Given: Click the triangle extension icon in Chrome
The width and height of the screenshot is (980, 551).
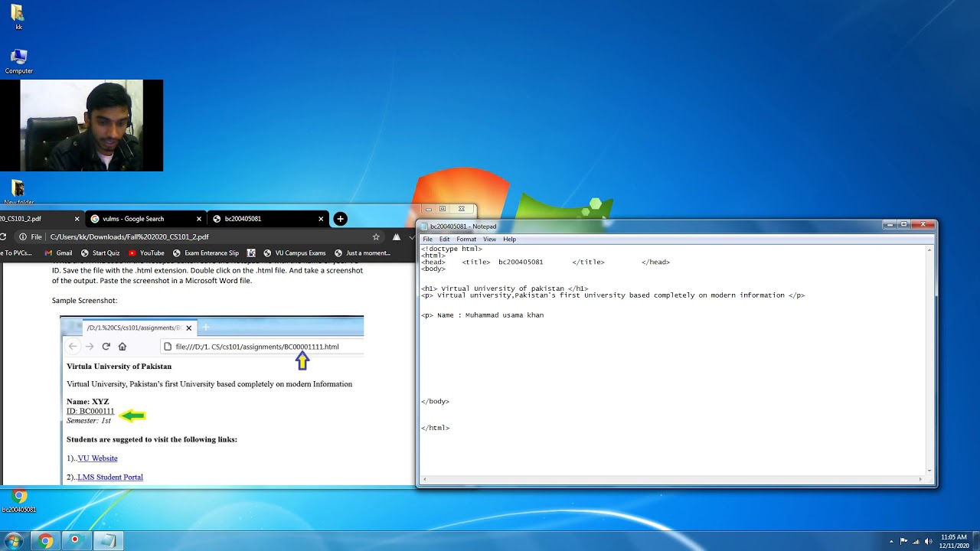Looking at the screenshot, I should click(396, 237).
